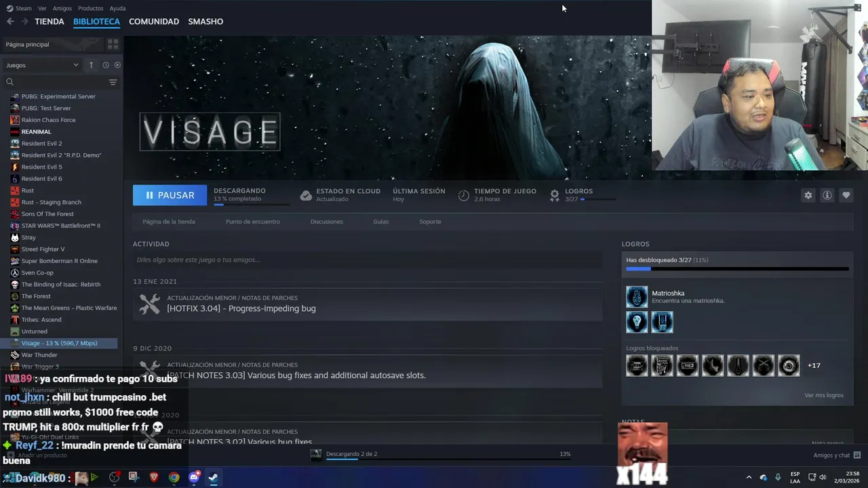Open Guías link
Viewport: 868px width, 488px height.
click(381, 222)
